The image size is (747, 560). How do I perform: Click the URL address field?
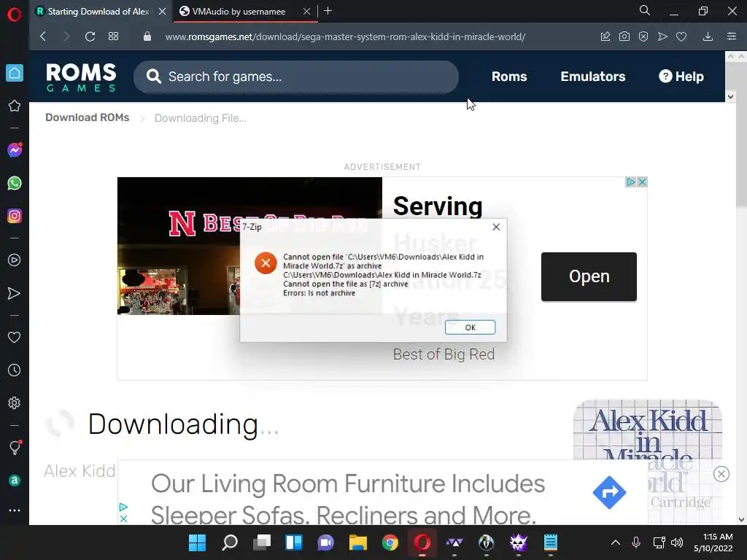[x=345, y=36]
